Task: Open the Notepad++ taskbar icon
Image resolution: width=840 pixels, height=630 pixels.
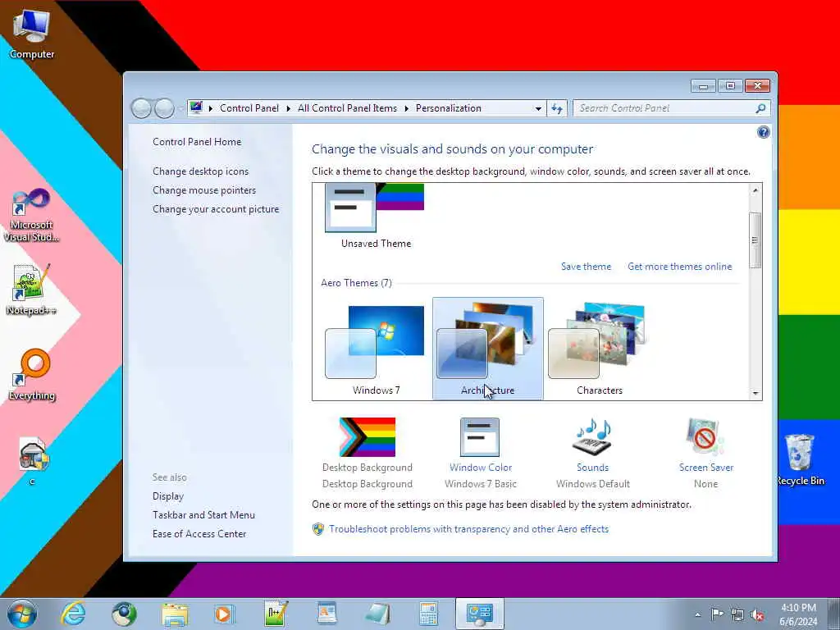Action: click(276, 614)
